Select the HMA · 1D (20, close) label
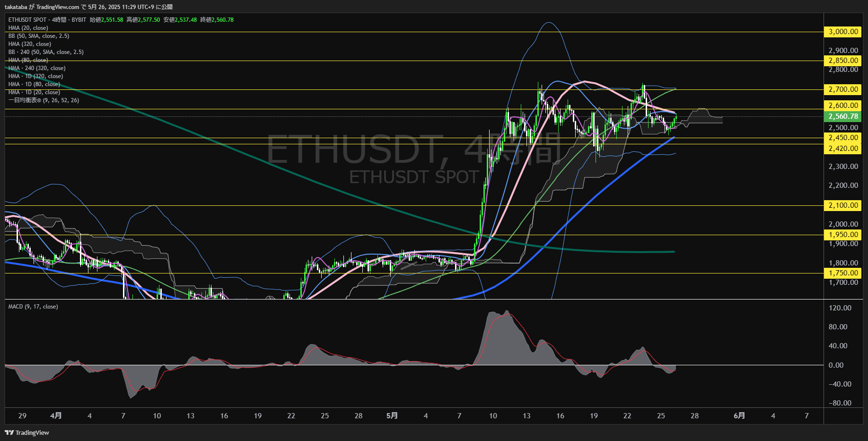The width and height of the screenshot is (868, 441). [34, 92]
